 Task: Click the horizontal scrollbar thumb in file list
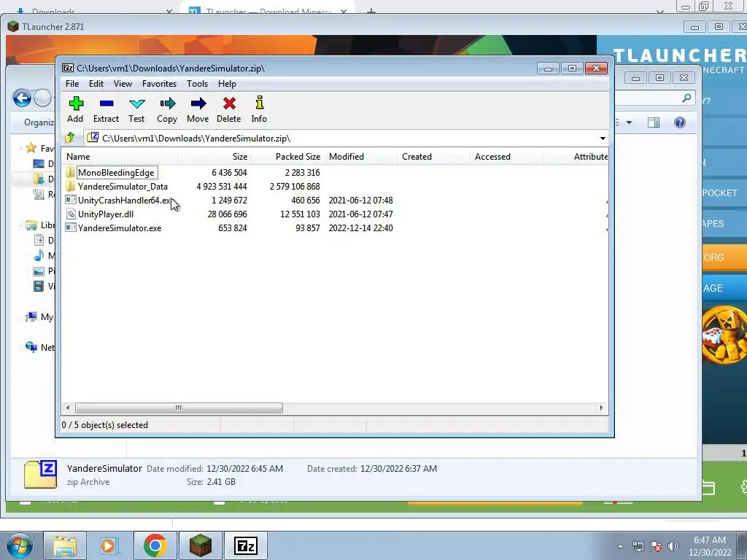179,408
